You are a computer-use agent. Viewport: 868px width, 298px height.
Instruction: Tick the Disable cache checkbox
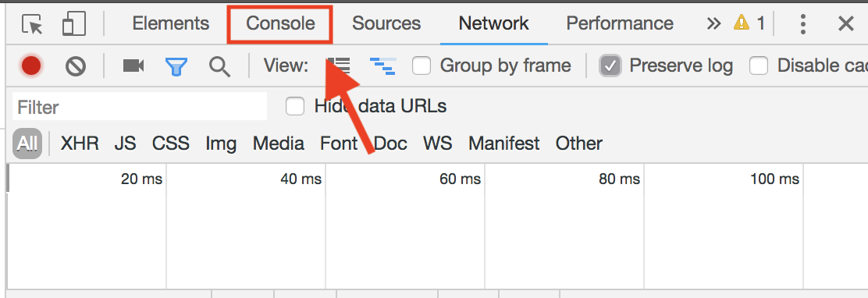pos(759,66)
